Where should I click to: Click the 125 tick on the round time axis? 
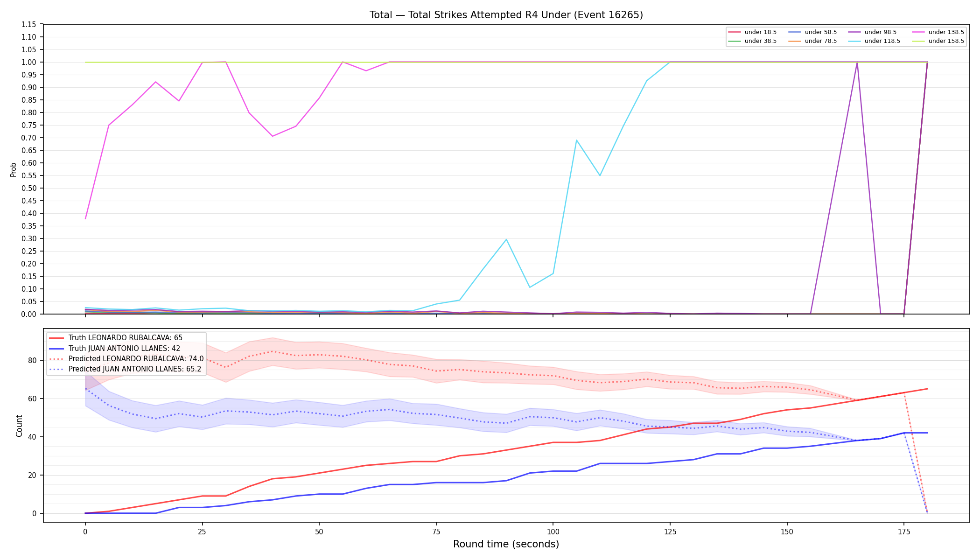click(x=670, y=532)
